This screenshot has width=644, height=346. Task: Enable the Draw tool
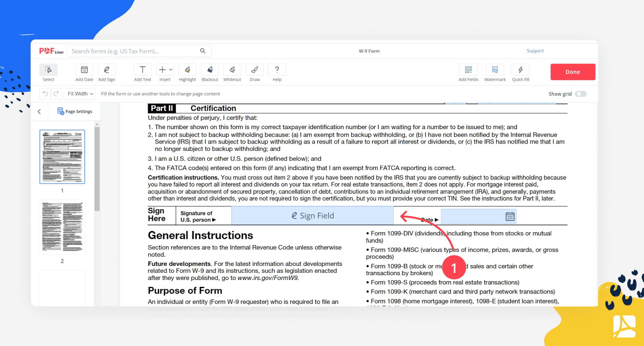255,70
